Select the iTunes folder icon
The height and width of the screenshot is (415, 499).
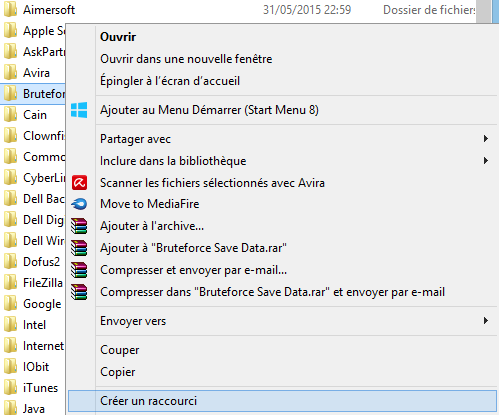[10, 388]
